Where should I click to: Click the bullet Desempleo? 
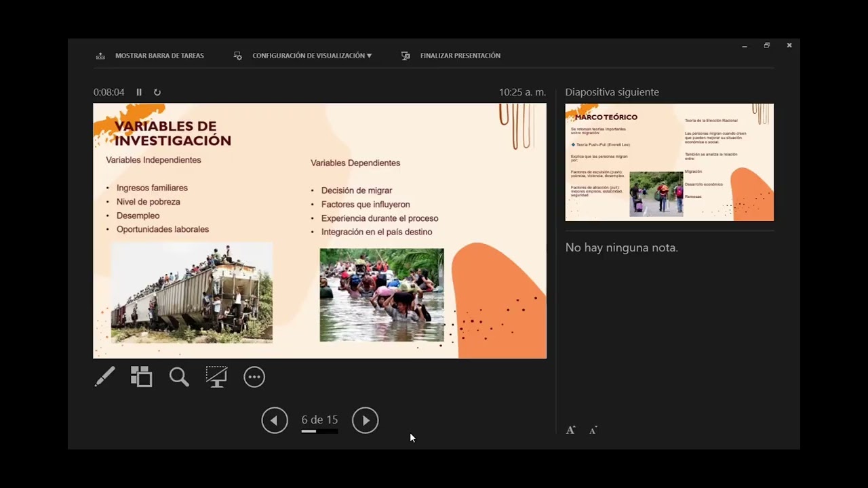tap(138, 216)
